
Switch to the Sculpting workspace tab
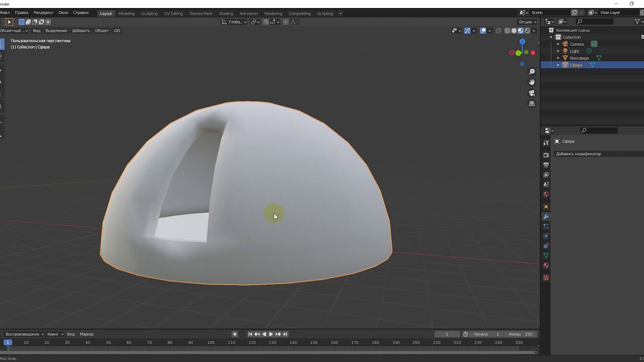149,14
